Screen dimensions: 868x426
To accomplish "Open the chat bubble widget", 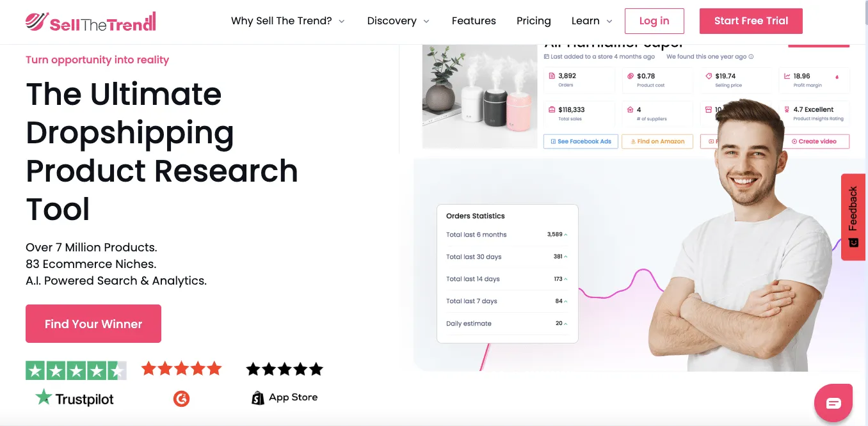I will (833, 402).
